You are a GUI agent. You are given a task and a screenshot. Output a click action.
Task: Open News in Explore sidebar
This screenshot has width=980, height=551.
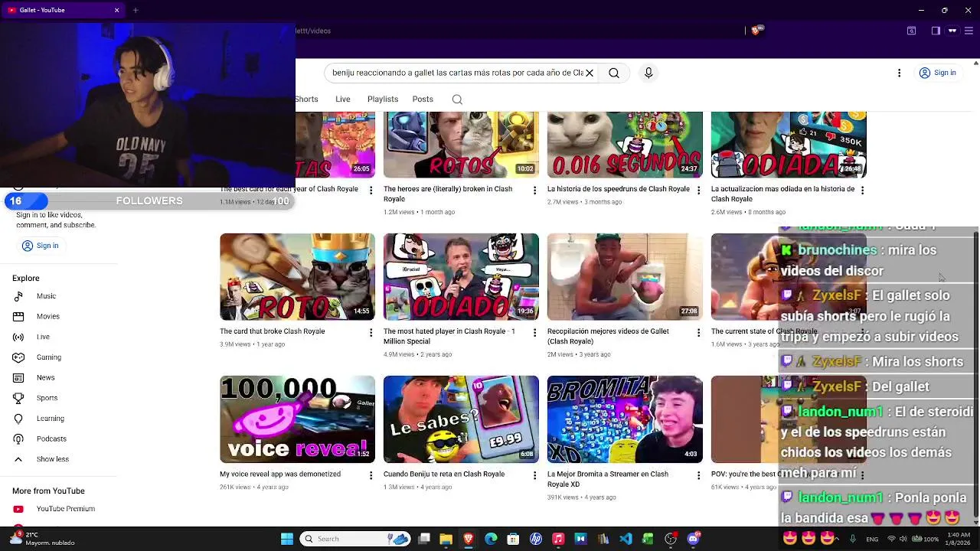(x=45, y=377)
